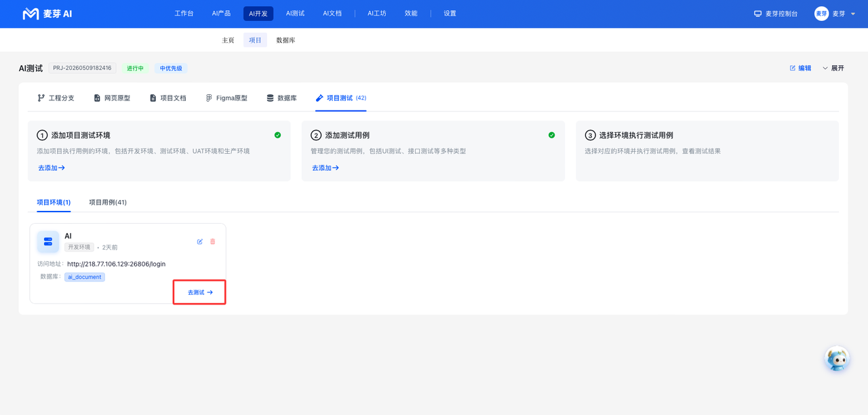868x415 pixels.
Task: Switch to the 数据库 sub-tab
Action: pos(285,40)
